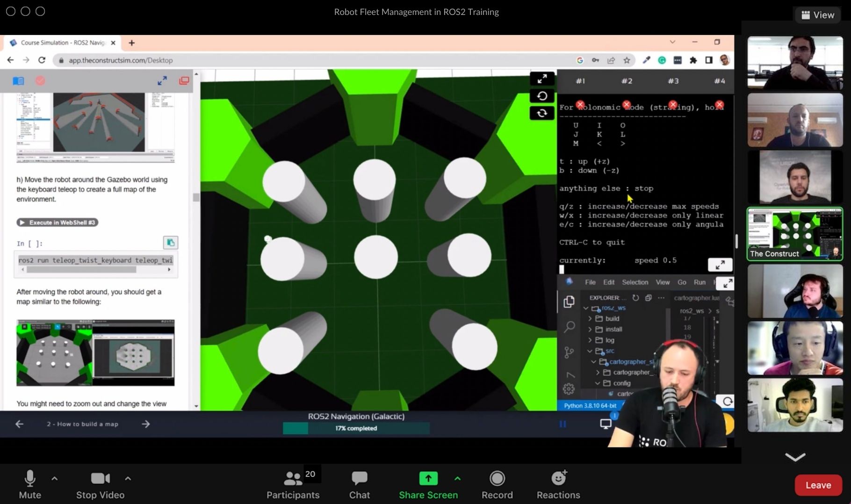Pause the course with the pause icon

click(563, 424)
